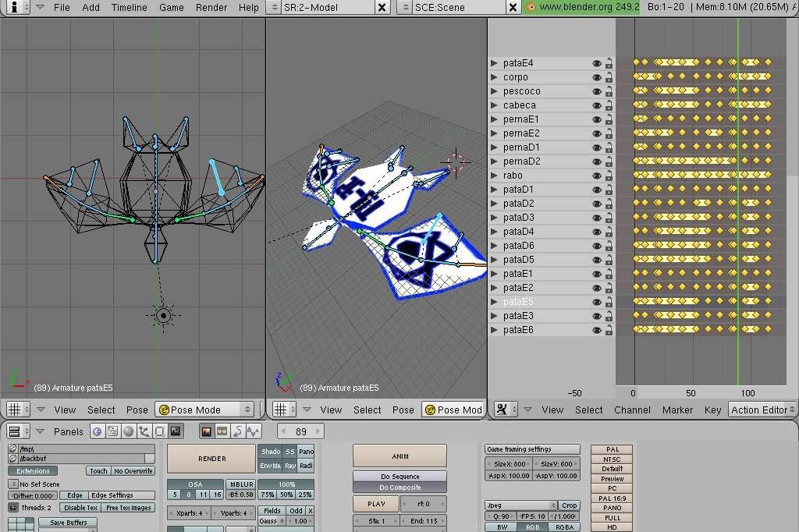Delete the SCE:Scene entry with X
This screenshot has height=532, width=799.
click(x=513, y=7)
